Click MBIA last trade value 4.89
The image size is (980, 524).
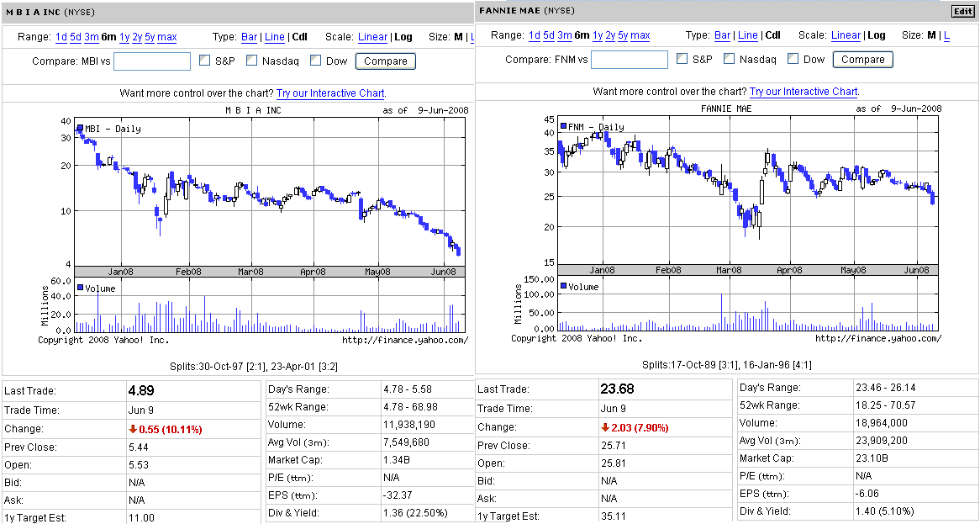point(141,391)
